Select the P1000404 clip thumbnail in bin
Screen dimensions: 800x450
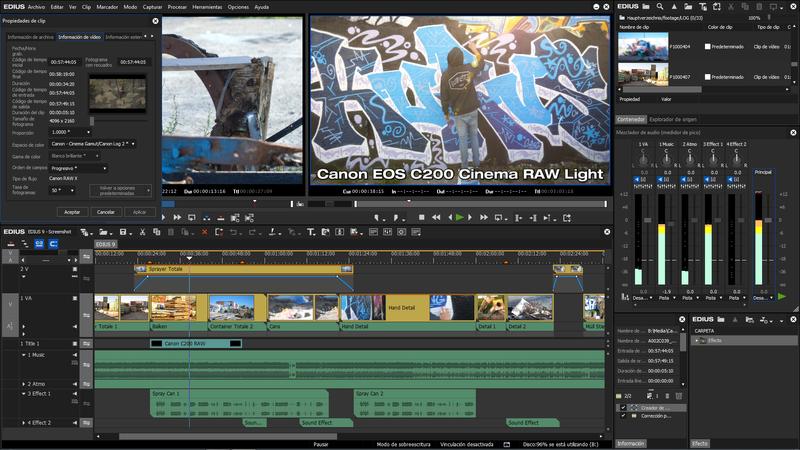[643, 46]
